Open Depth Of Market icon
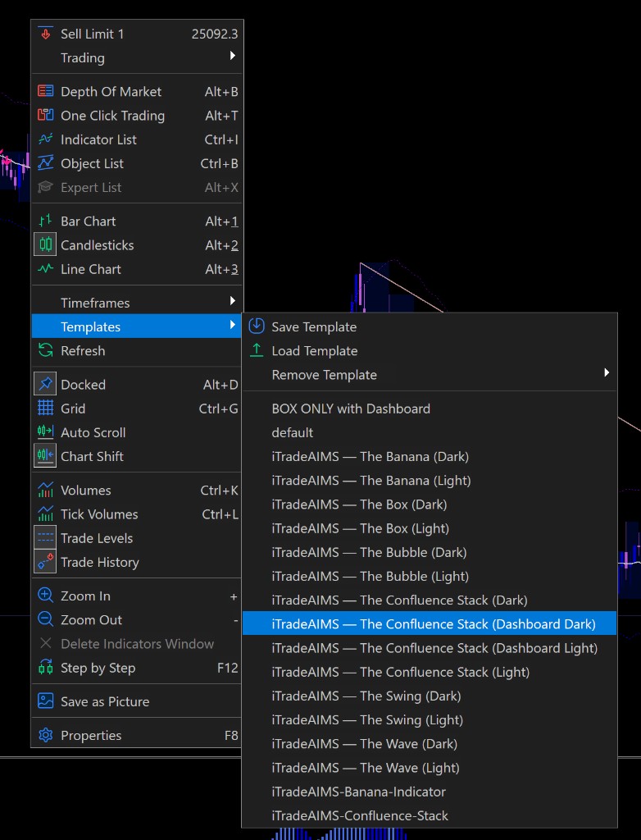 point(46,91)
